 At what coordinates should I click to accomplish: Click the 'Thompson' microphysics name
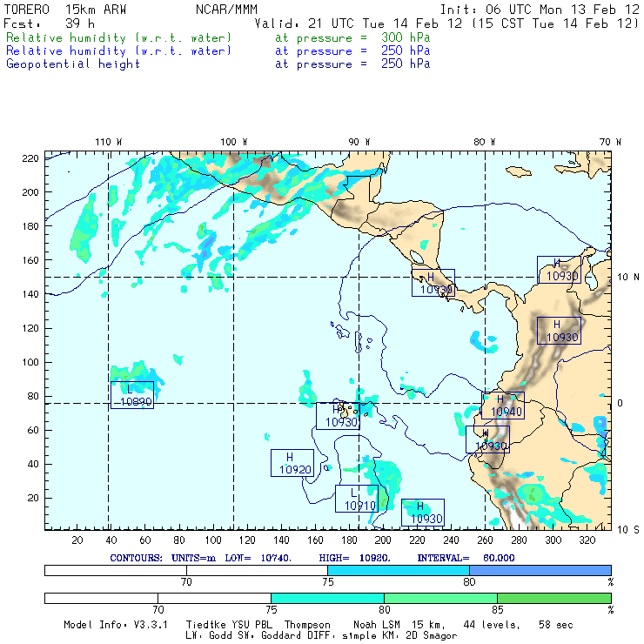(307, 625)
